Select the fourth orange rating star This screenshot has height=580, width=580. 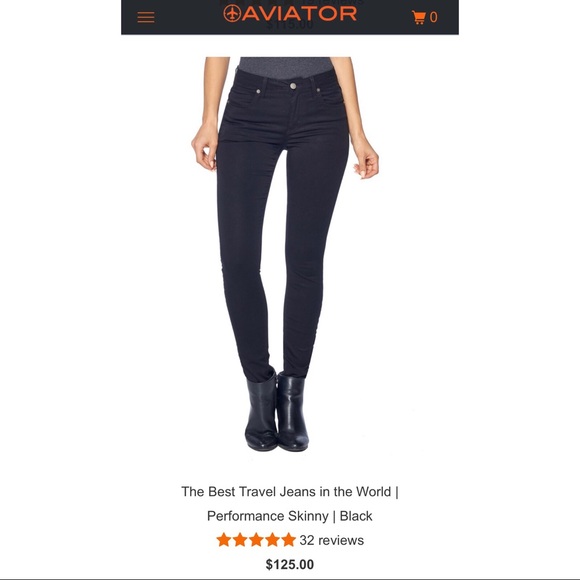[273, 540]
